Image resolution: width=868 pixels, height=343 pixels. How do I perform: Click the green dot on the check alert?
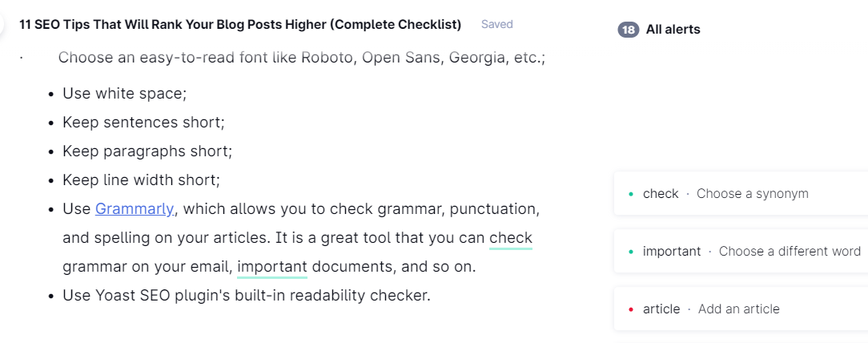(631, 194)
